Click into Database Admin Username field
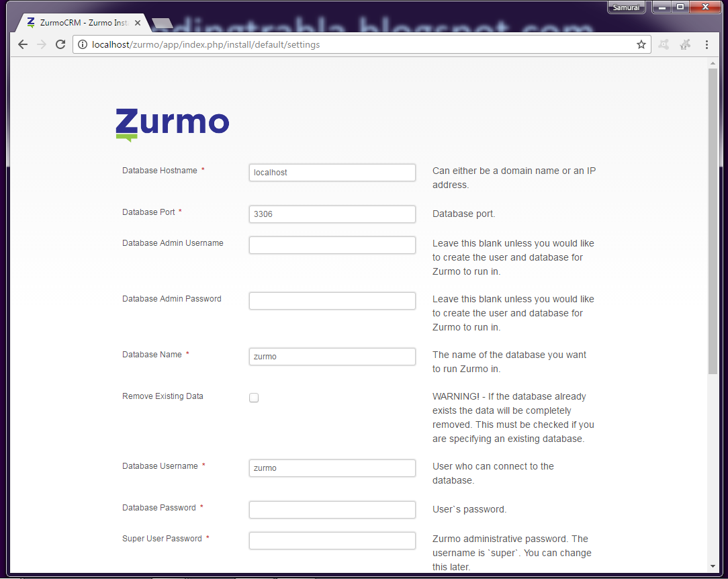 pos(332,245)
